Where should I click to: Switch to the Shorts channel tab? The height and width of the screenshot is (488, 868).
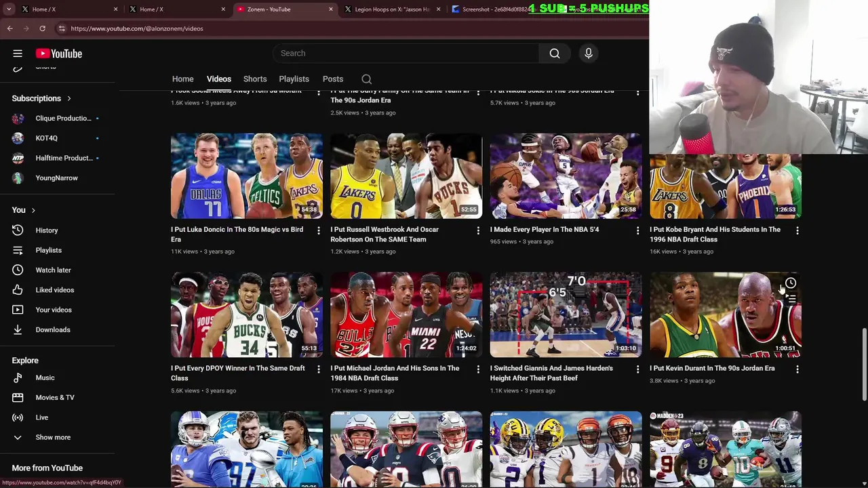pos(255,79)
